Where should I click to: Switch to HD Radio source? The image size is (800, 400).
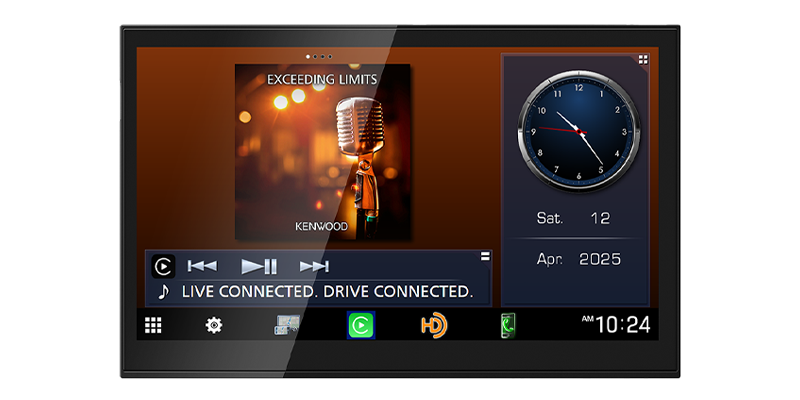433,325
